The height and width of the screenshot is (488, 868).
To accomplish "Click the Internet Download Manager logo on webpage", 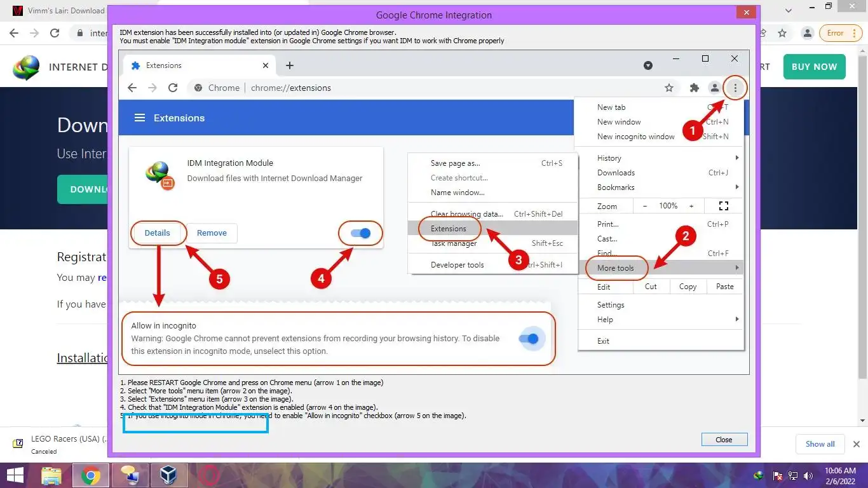I will pos(27,67).
